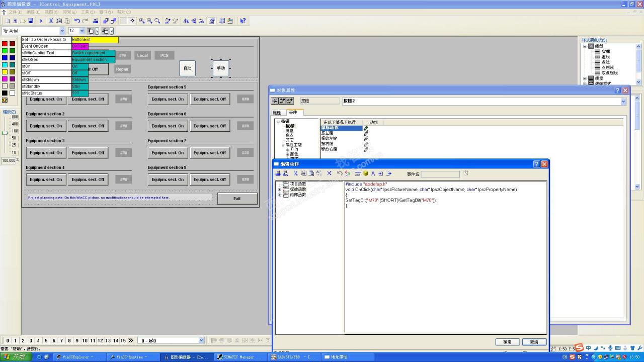Open the active layer dropdown in layer bar
Viewport: 644px width, 362px height.
(201, 340)
